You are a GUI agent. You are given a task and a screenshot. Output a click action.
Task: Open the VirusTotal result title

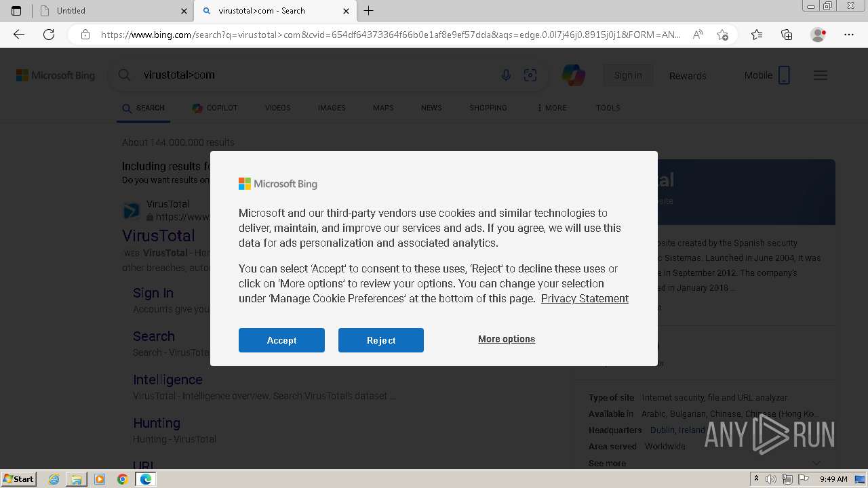159,236
